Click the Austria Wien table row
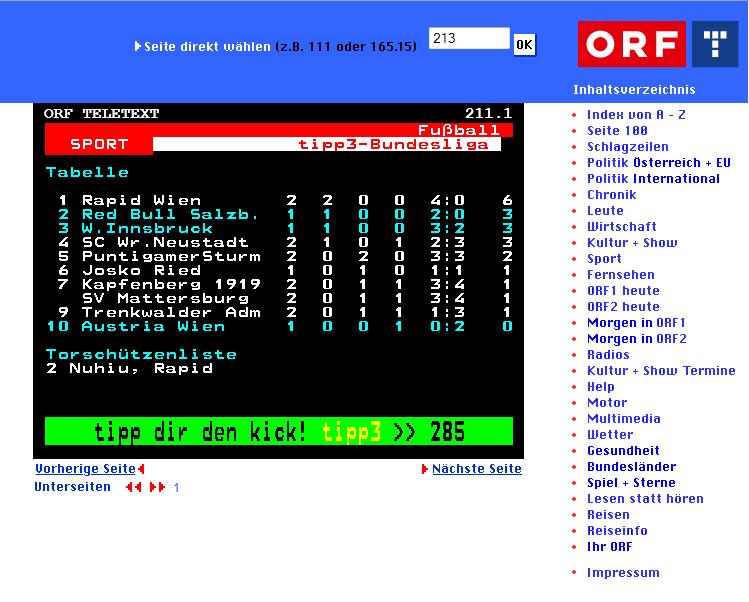749x602 pixels. (279, 326)
